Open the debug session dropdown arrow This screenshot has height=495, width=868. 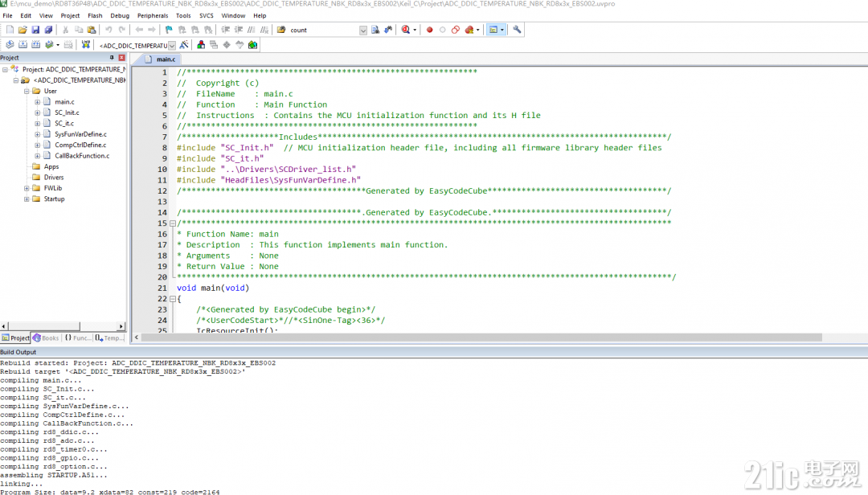pyautogui.click(x=415, y=30)
